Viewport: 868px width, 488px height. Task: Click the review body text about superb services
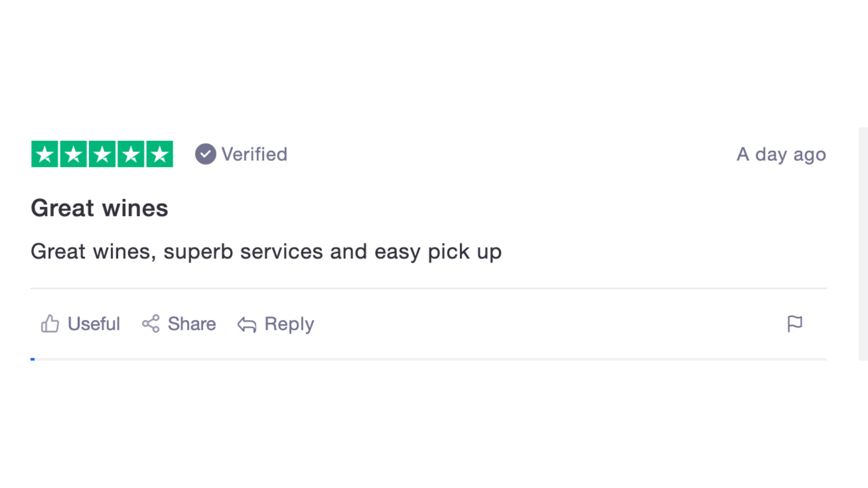(x=266, y=252)
